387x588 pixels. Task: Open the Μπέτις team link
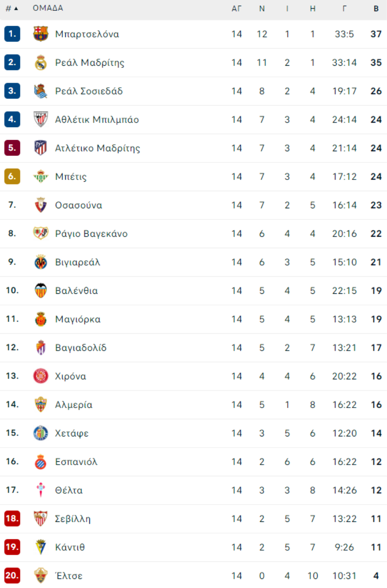tap(71, 177)
